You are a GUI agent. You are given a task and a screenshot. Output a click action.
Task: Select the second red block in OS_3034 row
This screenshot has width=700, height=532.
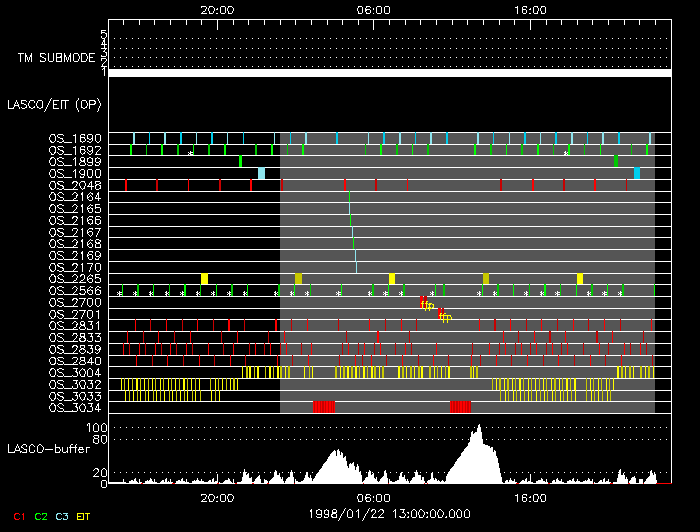click(x=460, y=407)
